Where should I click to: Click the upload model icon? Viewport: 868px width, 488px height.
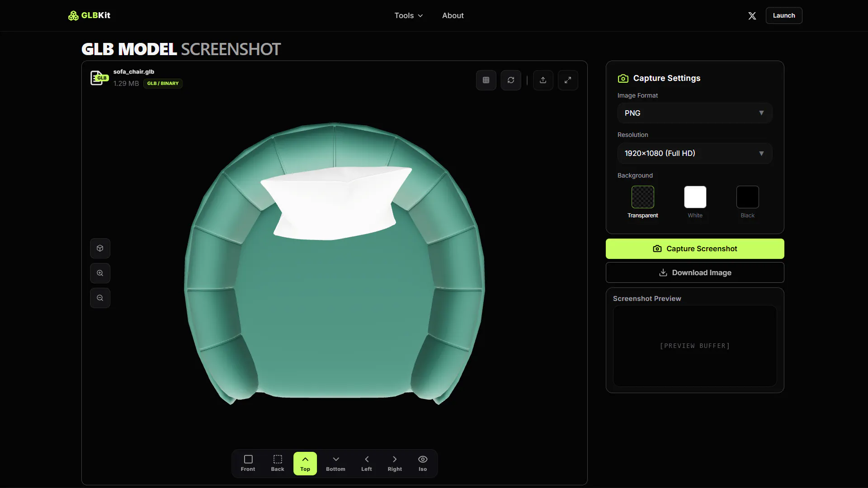543,80
